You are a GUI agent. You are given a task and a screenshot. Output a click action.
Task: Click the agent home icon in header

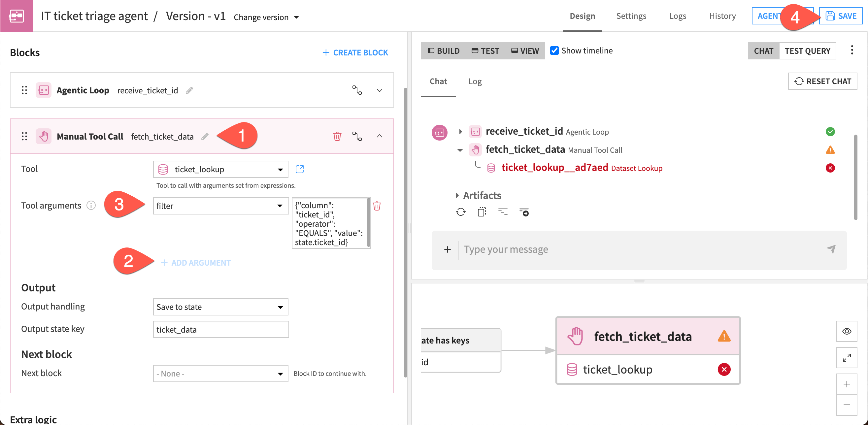click(x=16, y=16)
